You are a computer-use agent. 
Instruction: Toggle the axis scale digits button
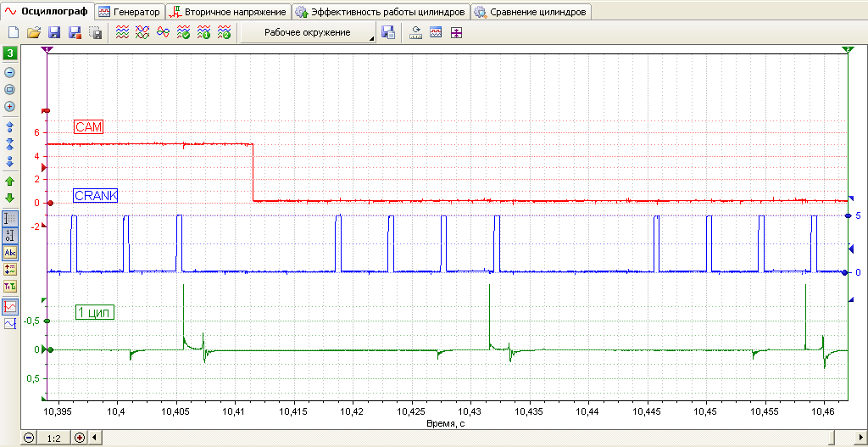(10, 236)
